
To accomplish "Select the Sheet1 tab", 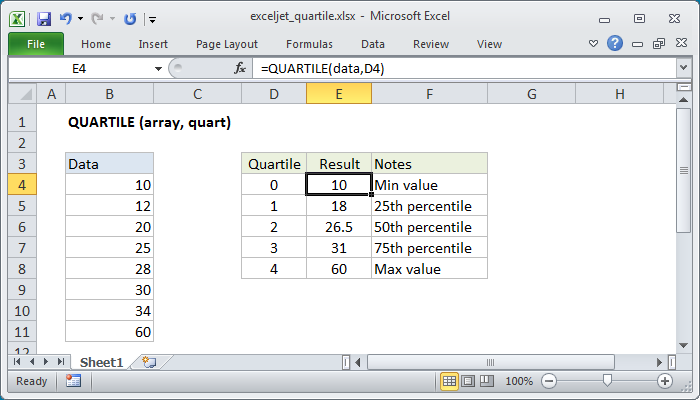I will pyautogui.click(x=101, y=362).
